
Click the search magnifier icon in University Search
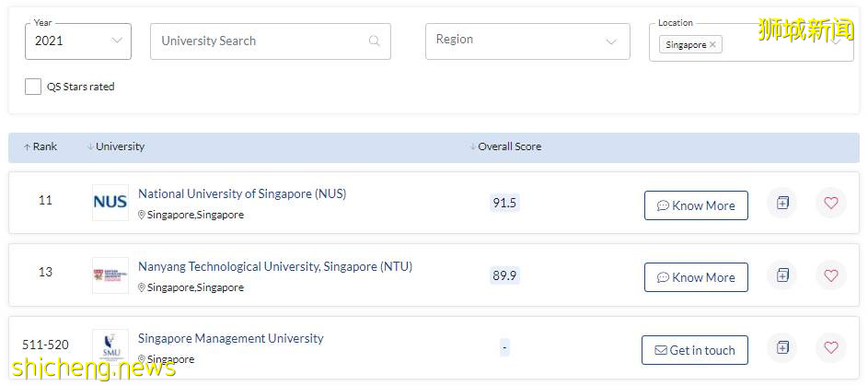[374, 41]
